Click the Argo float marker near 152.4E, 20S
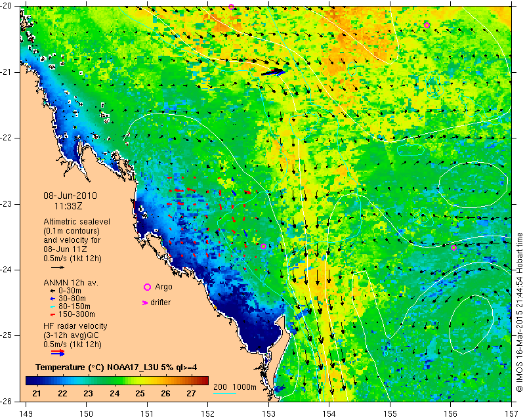 coord(232,7)
